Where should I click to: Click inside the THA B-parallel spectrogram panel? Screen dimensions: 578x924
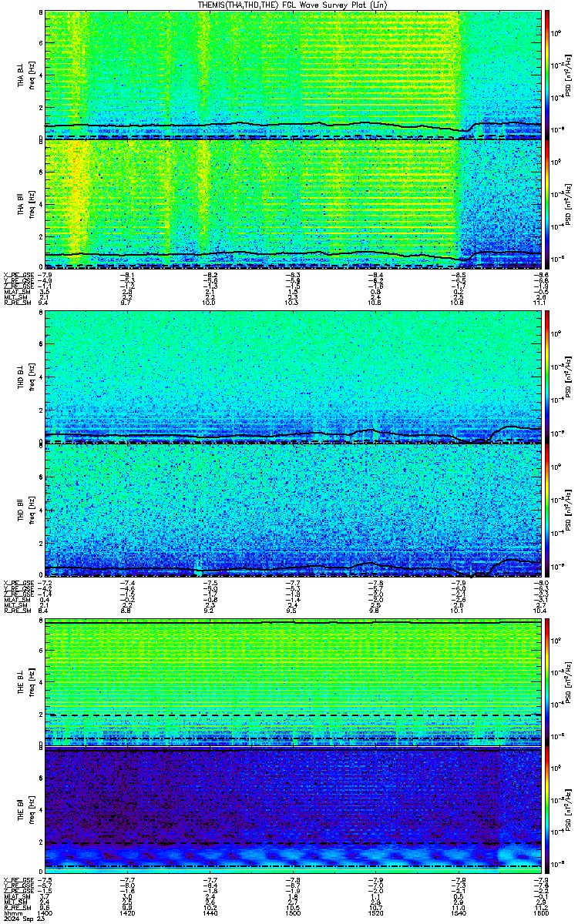pyautogui.click(x=293, y=203)
